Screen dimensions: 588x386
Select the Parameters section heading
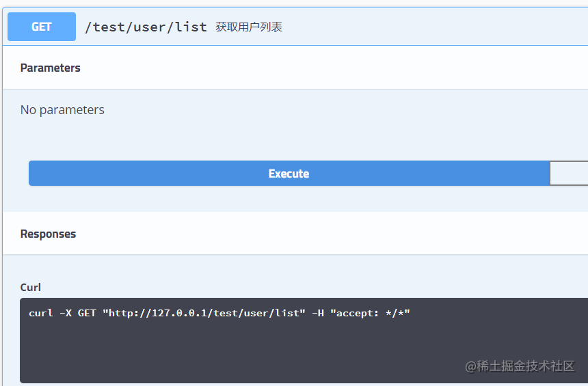pos(51,68)
